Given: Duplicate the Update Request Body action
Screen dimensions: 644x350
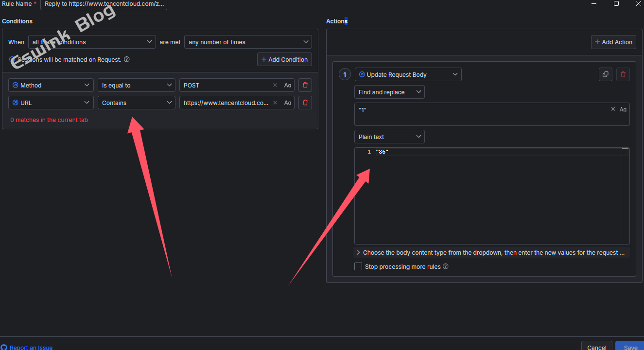Looking at the screenshot, I should 606,74.
